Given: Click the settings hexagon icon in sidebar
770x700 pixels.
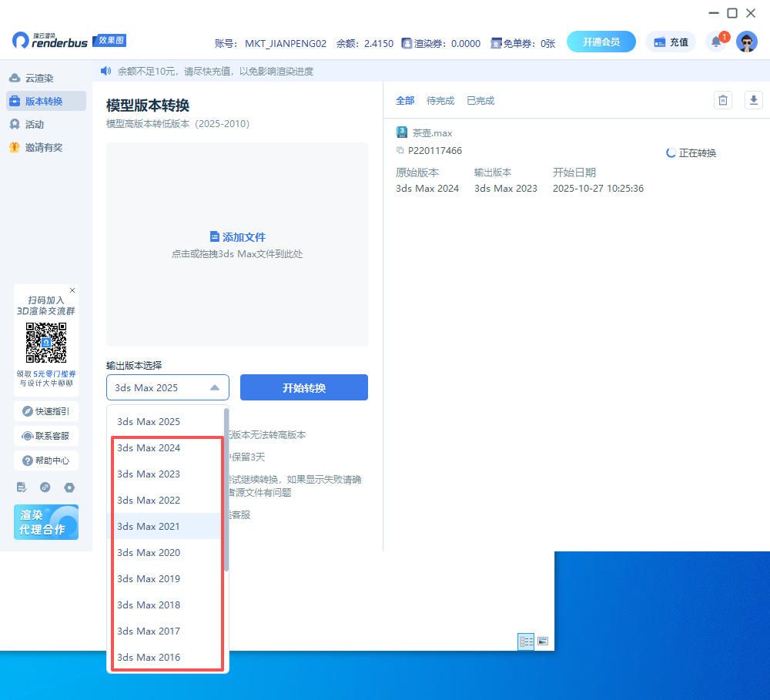Looking at the screenshot, I should coord(69,487).
